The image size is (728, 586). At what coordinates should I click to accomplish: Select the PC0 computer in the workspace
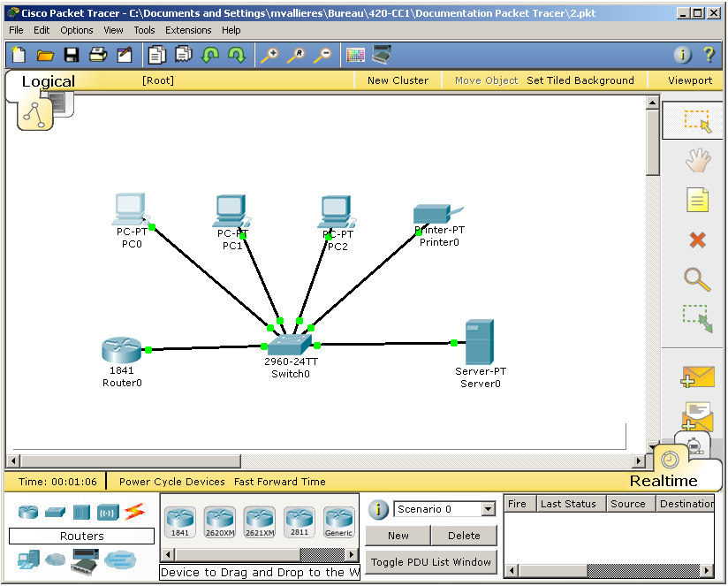pyautogui.click(x=131, y=209)
